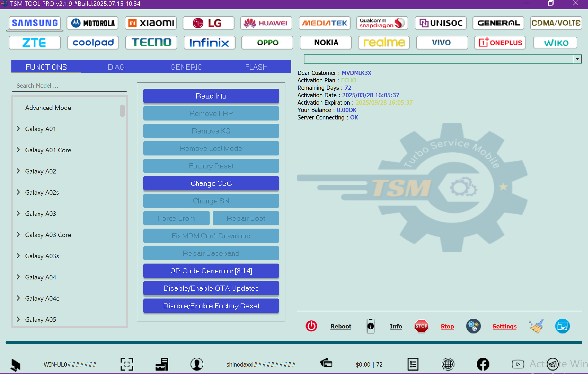
Task: Open the Unisoc chipset section
Action: (441, 23)
